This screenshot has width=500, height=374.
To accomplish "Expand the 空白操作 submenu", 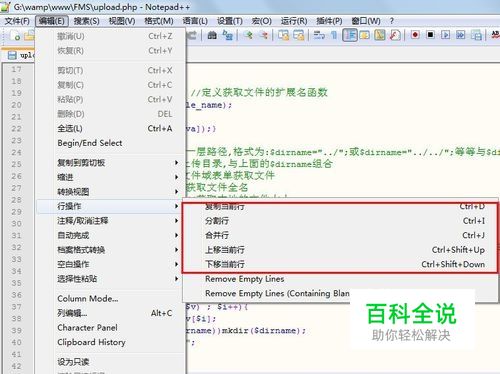I will pyautogui.click(x=111, y=264).
